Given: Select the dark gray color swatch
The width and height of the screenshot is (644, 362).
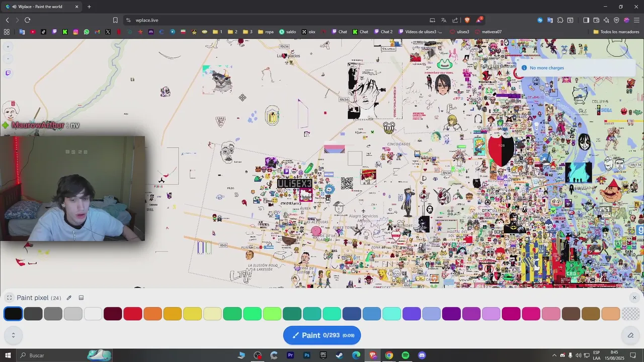Looking at the screenshot, I should 33,314.
